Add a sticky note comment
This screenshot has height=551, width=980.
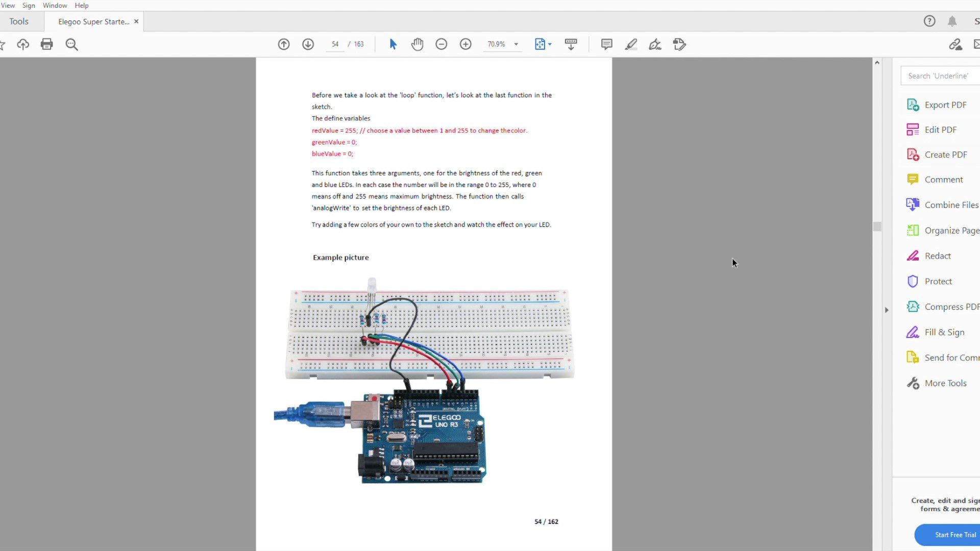pyautogui.click(x=606, y=44)
